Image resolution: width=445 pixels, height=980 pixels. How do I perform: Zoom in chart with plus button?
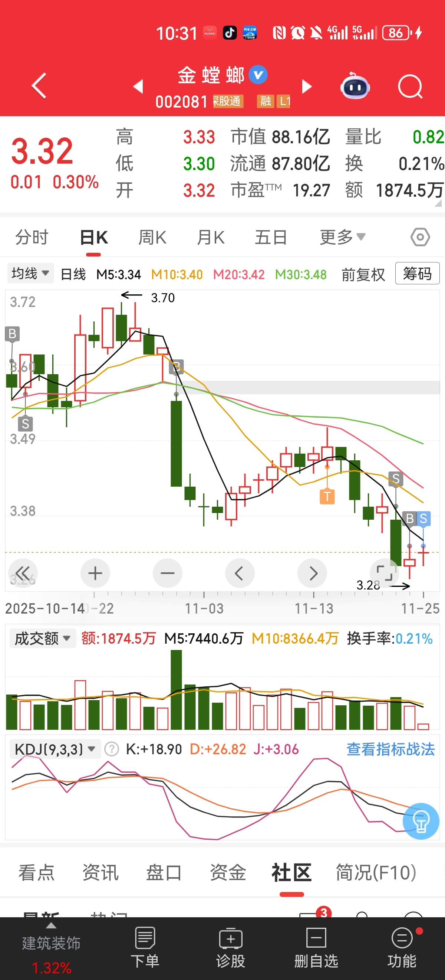click(95, 573)
